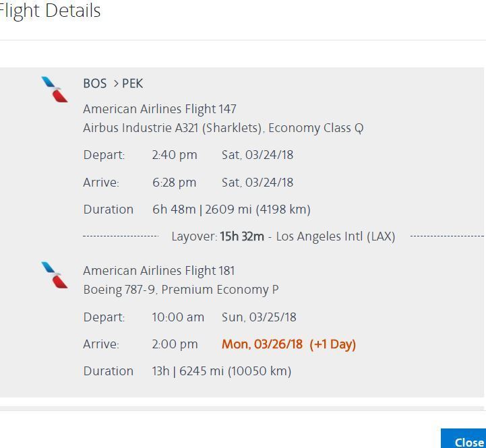Select American Airlines Flight 147 text
This screenshot has height=448, width=486.
(x=160, y=109)
